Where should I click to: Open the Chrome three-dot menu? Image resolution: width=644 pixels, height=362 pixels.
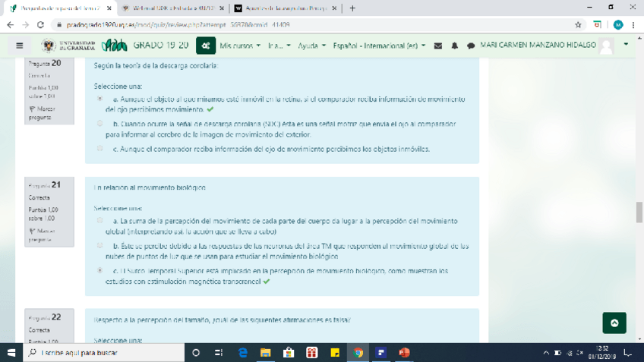coord(633,25)
